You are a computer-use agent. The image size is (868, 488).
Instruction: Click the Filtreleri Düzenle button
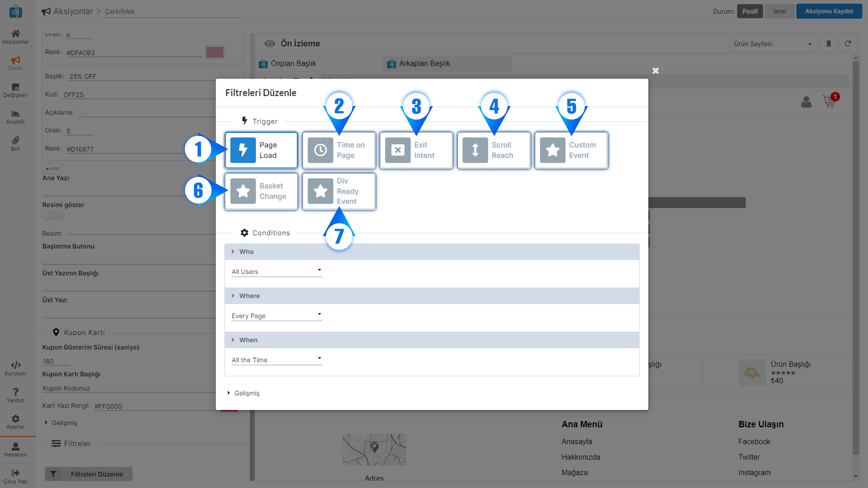tap(89, 474)
